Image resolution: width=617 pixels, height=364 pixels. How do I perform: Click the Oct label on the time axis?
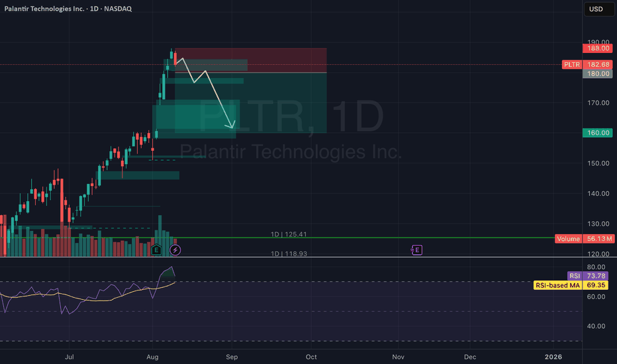pyautogui.click(x=311, y=357)
